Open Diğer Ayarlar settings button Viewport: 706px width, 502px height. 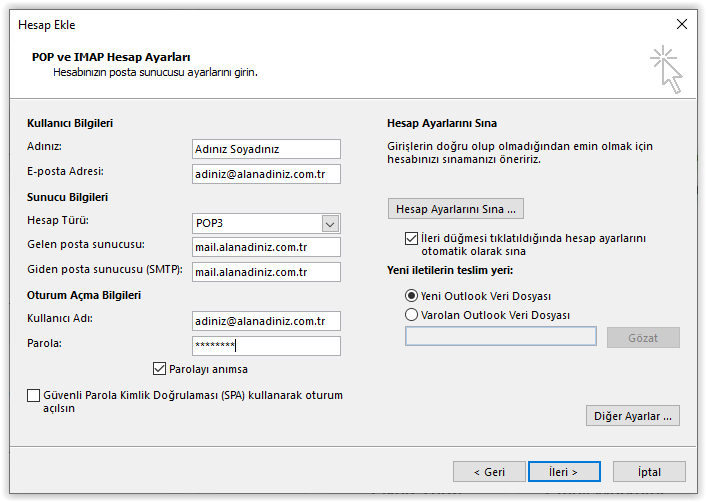coord(633,416)
